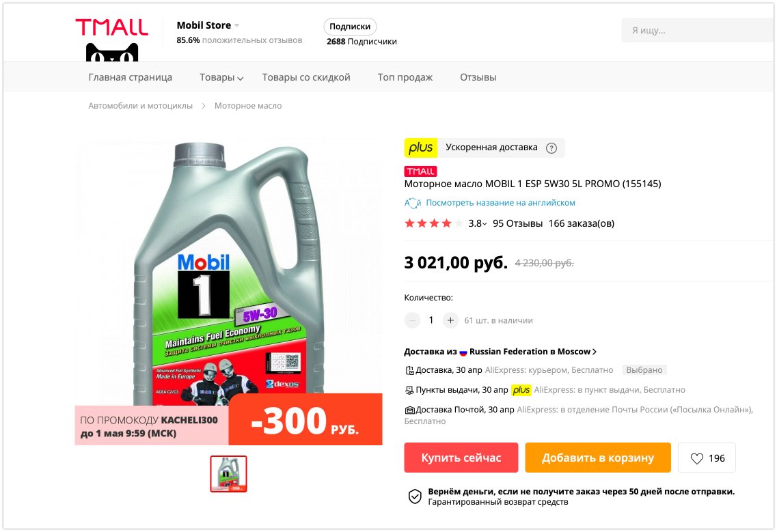Click the Я ищу search field
This screenshot has width=777, height=532.
697,30
